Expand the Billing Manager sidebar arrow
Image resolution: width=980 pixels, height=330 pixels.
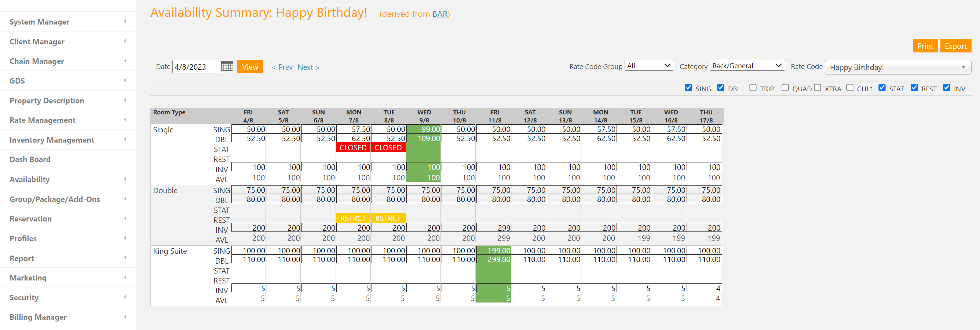coord(125,317)
